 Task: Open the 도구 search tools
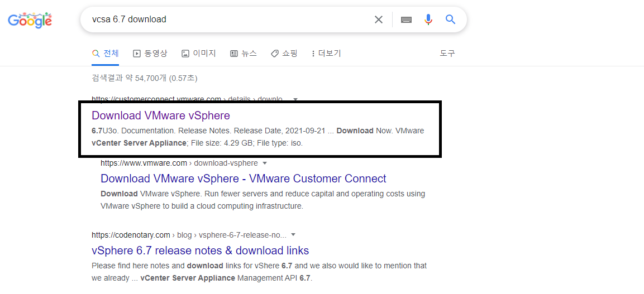tap(447, 54)
